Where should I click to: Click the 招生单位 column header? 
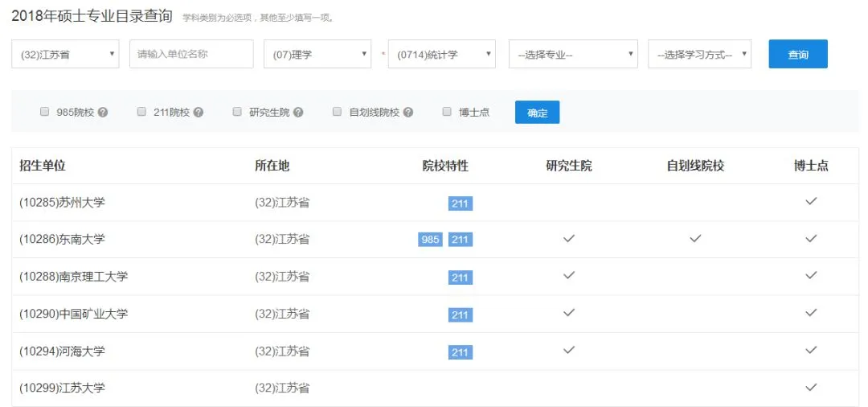click(43, 166)
